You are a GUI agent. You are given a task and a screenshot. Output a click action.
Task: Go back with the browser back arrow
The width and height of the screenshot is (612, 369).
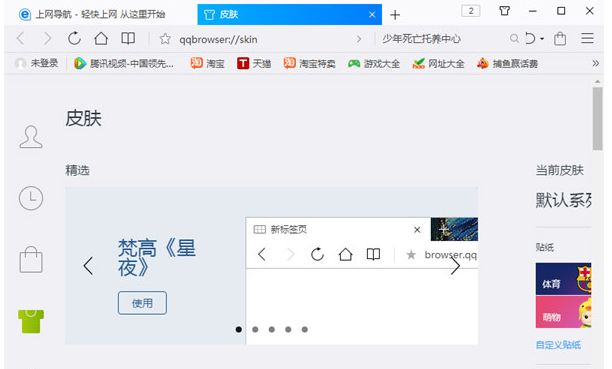21,39
